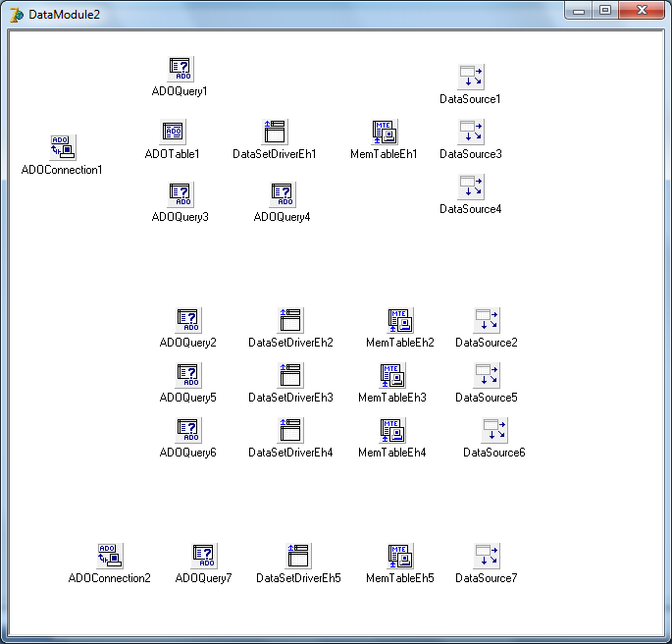Maximize the DataModule2 window
Screen dimensions: 672x644
pos(605,11)
